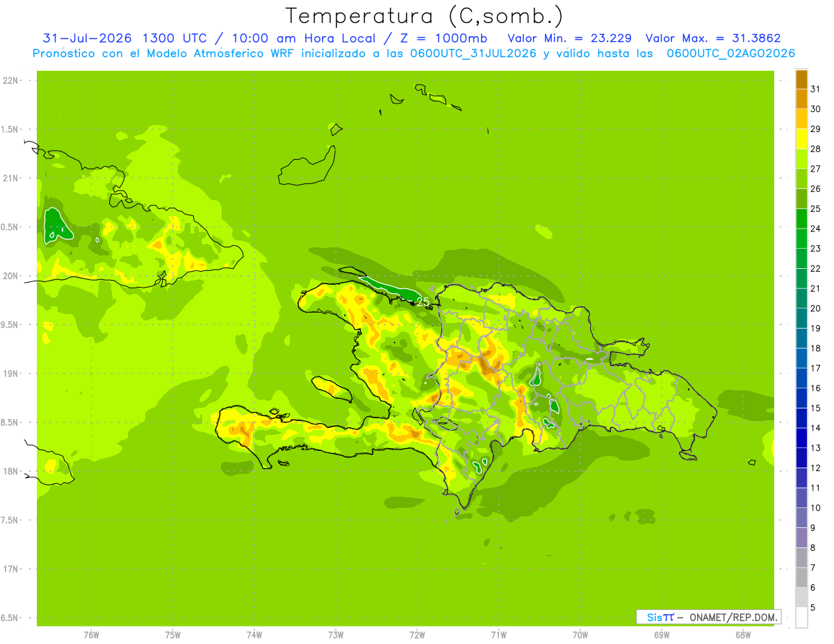Click the 'Temperatura (C,somb.)' chart title
The image size is (834, 644).
pos(424,16)
